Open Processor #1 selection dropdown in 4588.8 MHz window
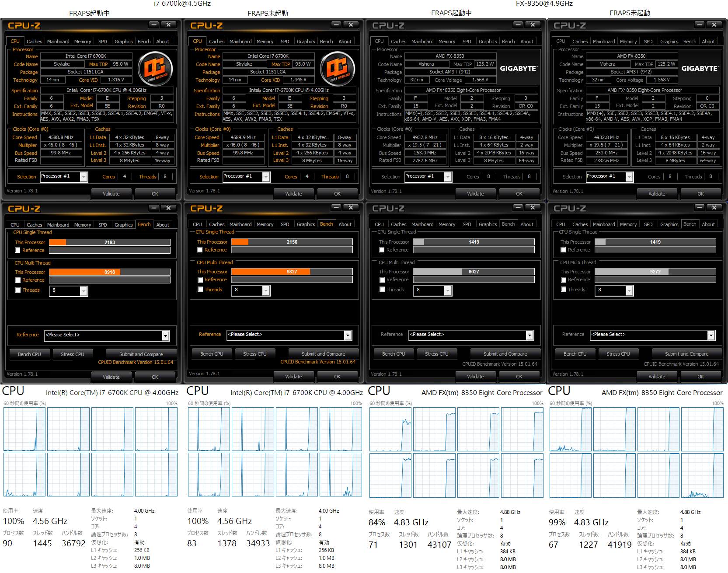 (x=84, y=177)
